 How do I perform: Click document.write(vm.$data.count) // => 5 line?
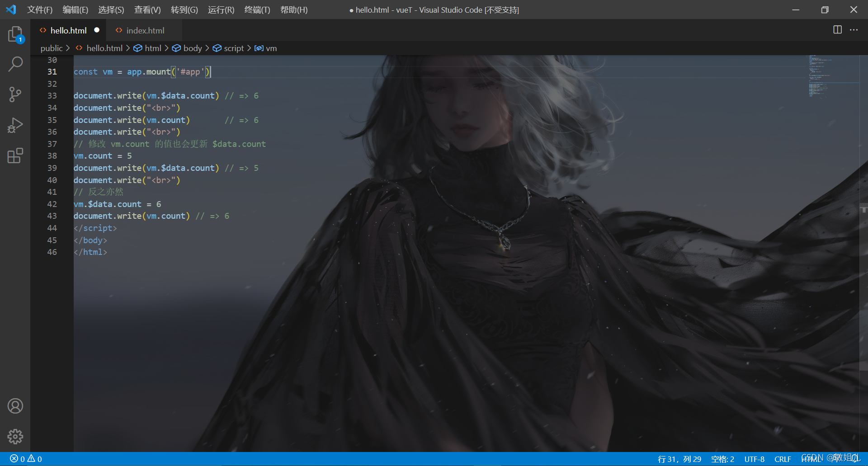(x=166, y=168)
